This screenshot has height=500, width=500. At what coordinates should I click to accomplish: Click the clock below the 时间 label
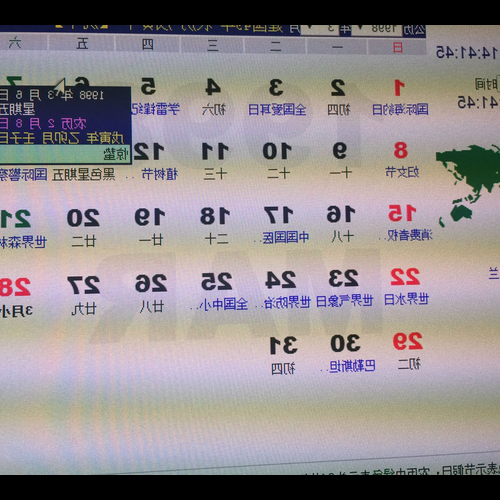point(478,102)
